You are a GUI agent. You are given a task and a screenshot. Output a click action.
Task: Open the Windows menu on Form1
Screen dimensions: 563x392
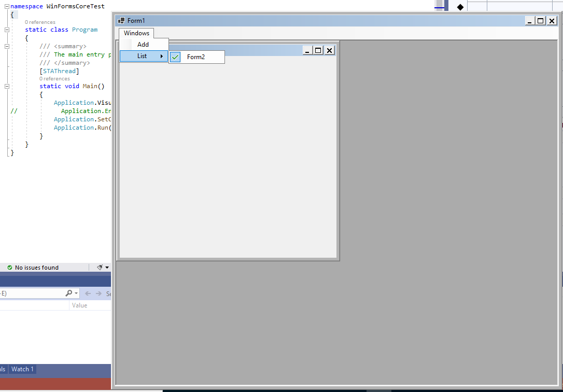(x=136, y=33)
